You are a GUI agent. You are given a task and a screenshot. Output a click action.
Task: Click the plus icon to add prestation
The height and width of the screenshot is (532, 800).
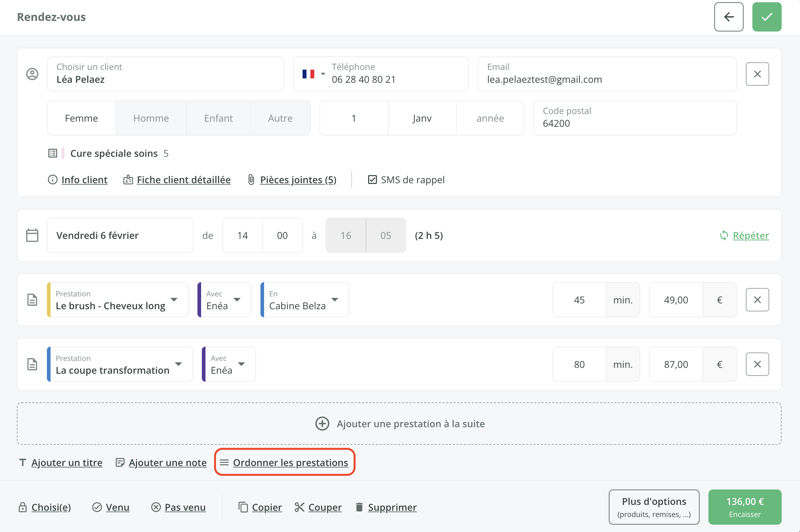[322, 424]
